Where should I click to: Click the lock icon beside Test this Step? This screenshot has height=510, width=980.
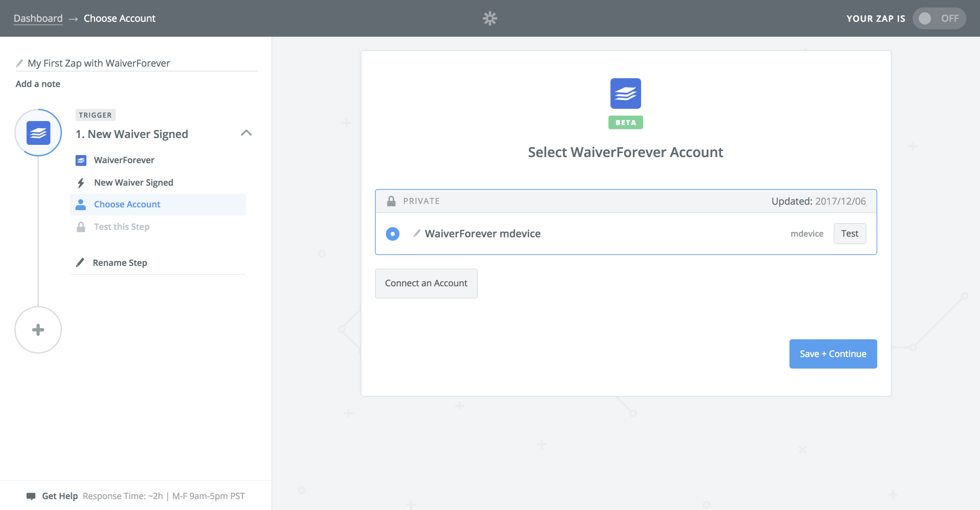tap(81, 227)
